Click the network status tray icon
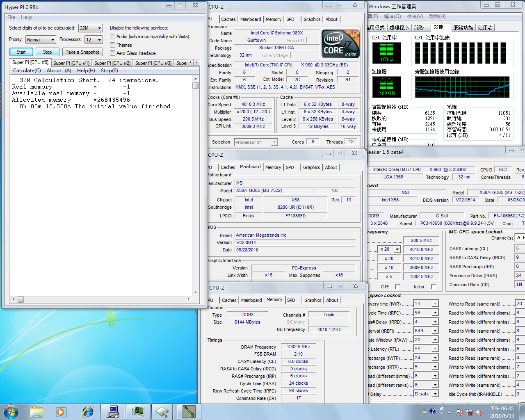The image size is (525, 420). pos(469,412)
